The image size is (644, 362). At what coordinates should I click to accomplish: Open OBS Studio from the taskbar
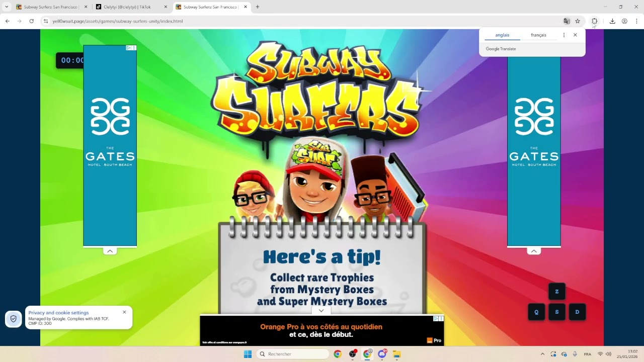353,354
